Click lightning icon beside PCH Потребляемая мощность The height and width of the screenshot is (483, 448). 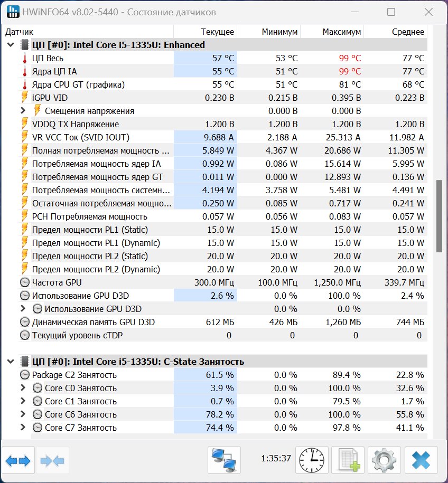(x=25, y=216)
